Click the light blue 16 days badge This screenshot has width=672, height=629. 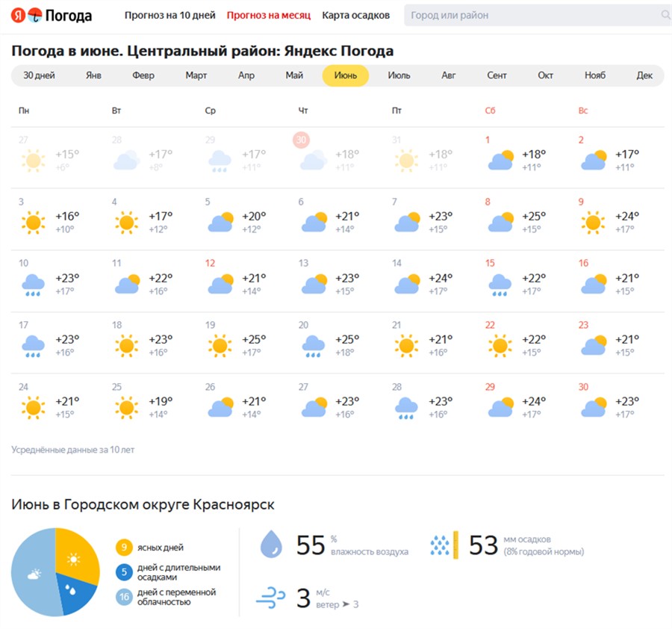click(x=124, y=597)
